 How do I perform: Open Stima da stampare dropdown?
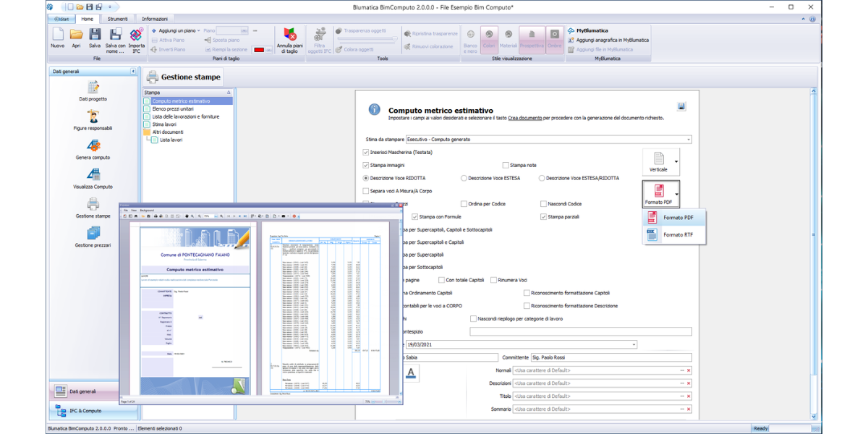688,139
